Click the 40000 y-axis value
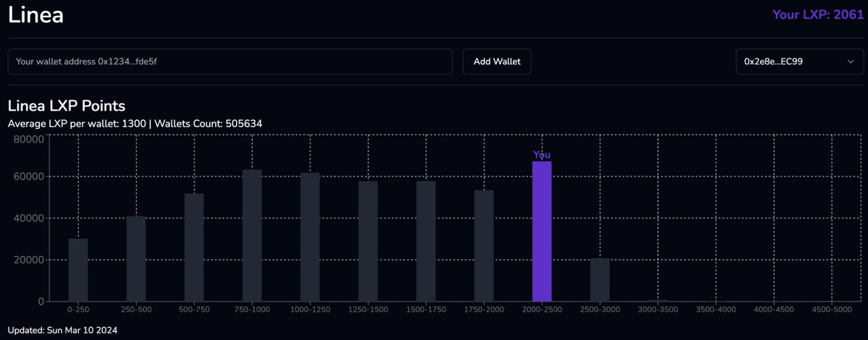This screenshot has height=340, width=868. [x=29, y=218]
